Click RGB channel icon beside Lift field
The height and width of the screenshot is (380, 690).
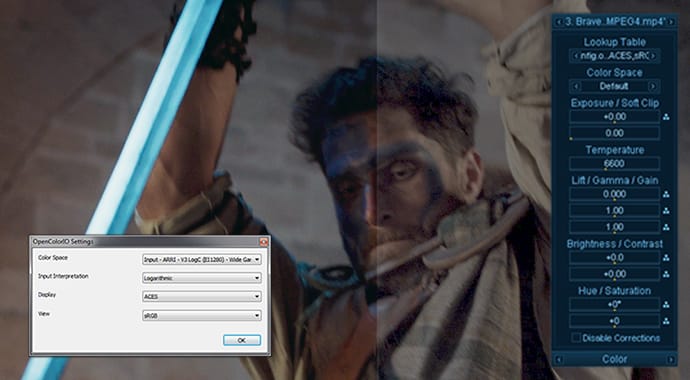(666, 194)
